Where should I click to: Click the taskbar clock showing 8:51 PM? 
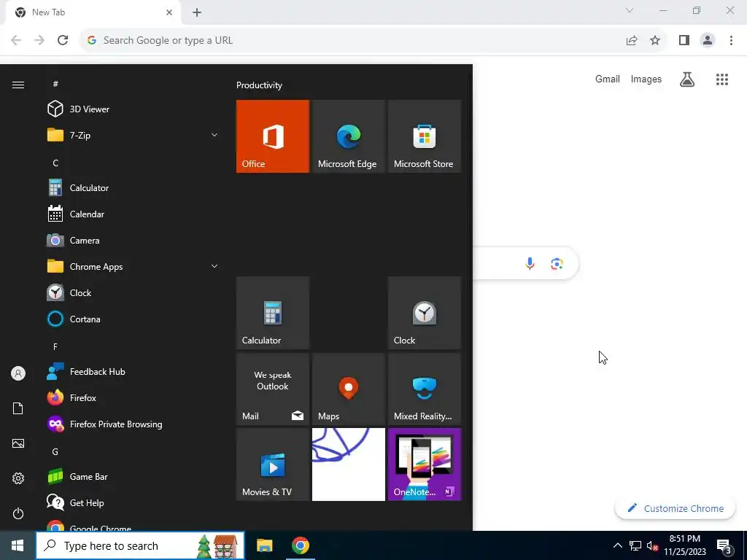point(684,545)
